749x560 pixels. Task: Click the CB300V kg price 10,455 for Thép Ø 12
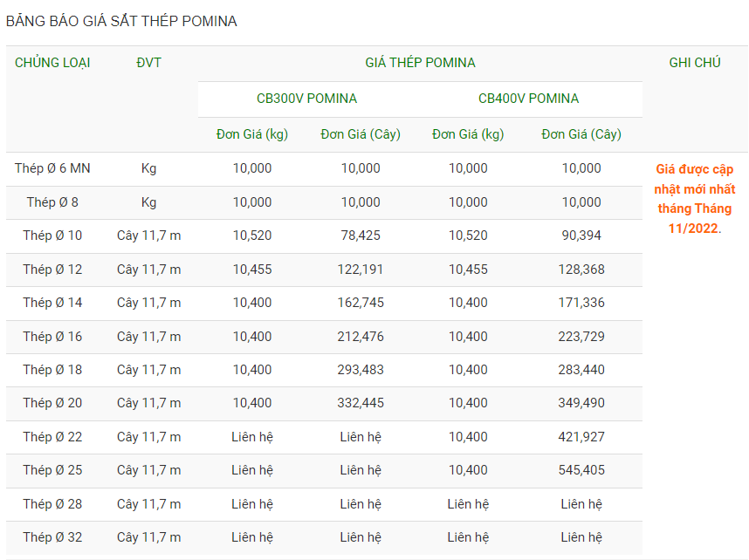tap(252, 270)
